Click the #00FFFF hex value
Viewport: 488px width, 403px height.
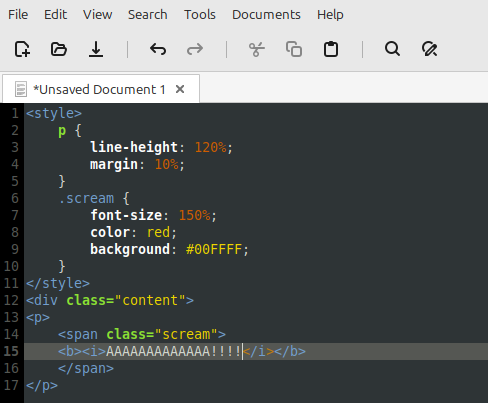click(x=214, y=249)
